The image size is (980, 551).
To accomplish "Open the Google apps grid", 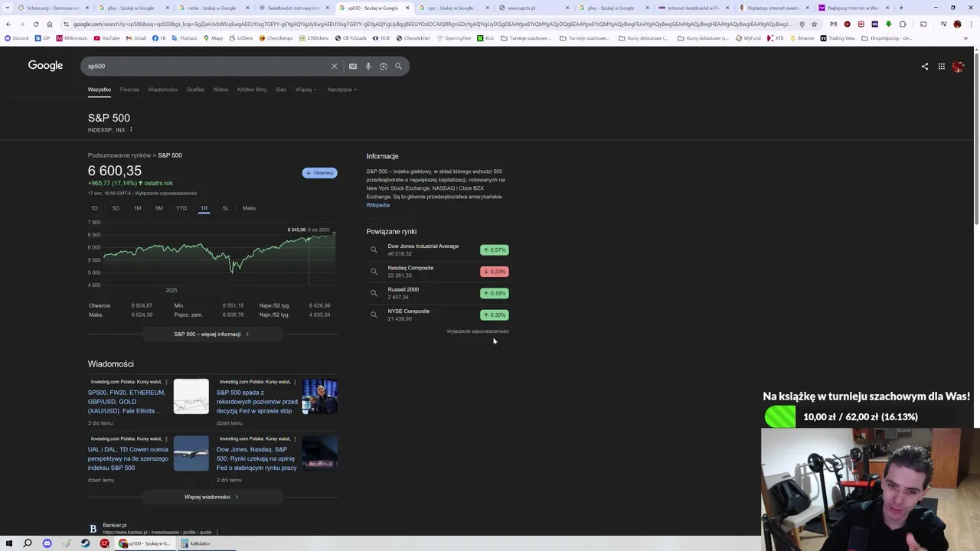I will point(942,67).
